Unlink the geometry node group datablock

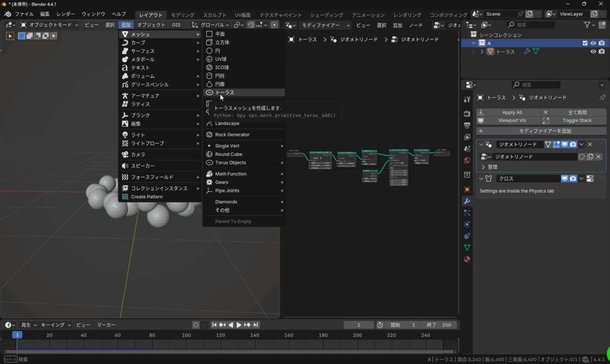click(x=598, y=157)
